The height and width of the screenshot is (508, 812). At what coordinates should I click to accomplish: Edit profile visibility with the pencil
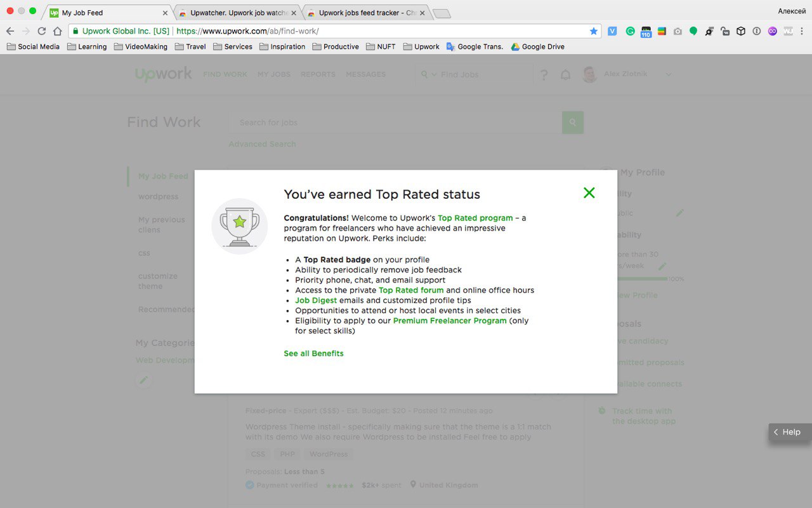[680, 213]
